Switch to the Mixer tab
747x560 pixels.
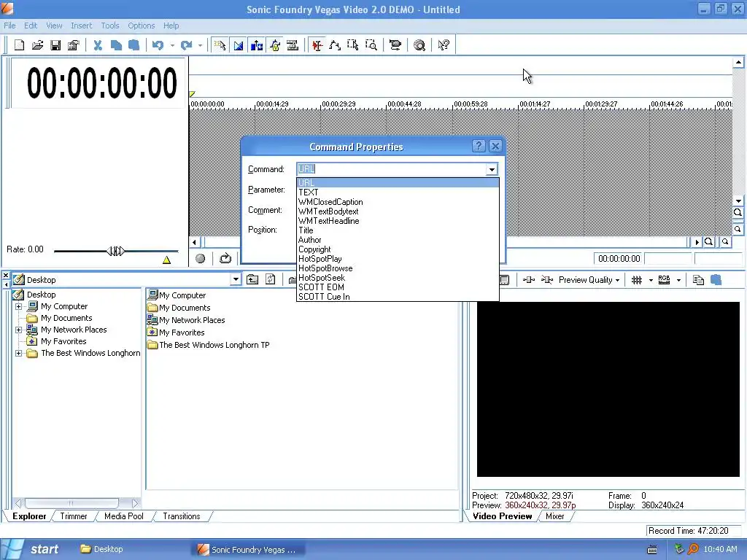pos(555,516)
